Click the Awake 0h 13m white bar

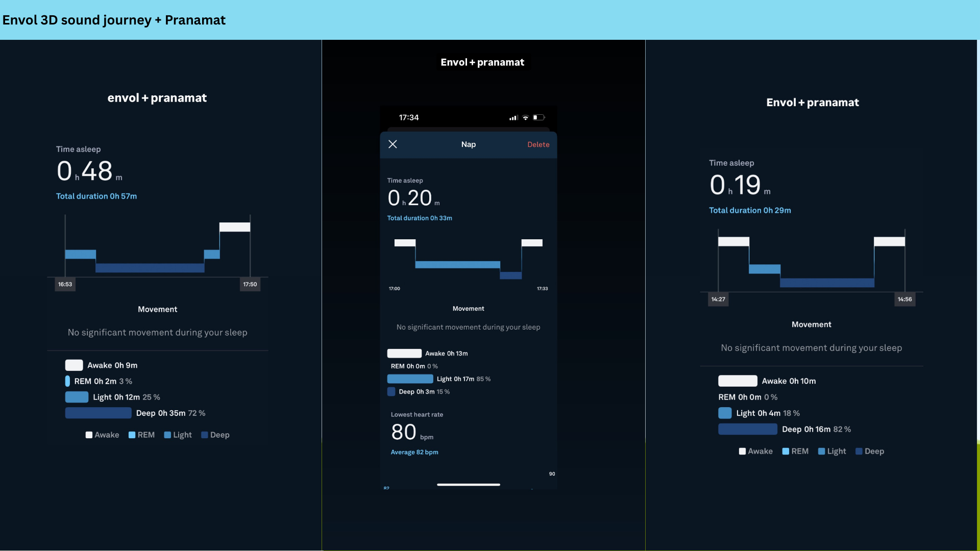[404, 354]
